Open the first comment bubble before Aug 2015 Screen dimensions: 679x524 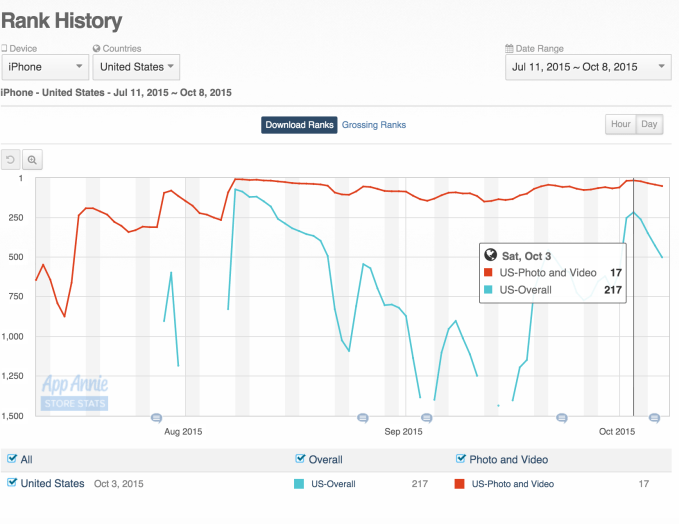pyautogui.click(x=156, y=417)
